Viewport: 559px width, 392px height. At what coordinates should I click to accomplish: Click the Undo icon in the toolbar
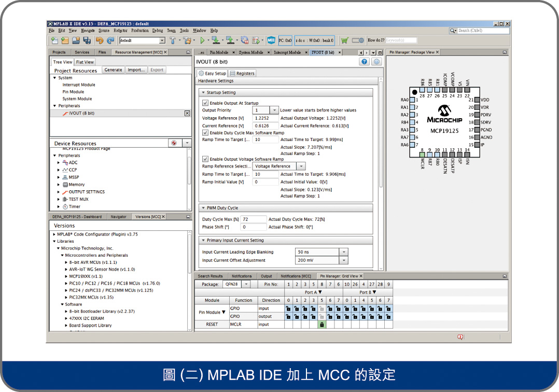click(99, 40)
